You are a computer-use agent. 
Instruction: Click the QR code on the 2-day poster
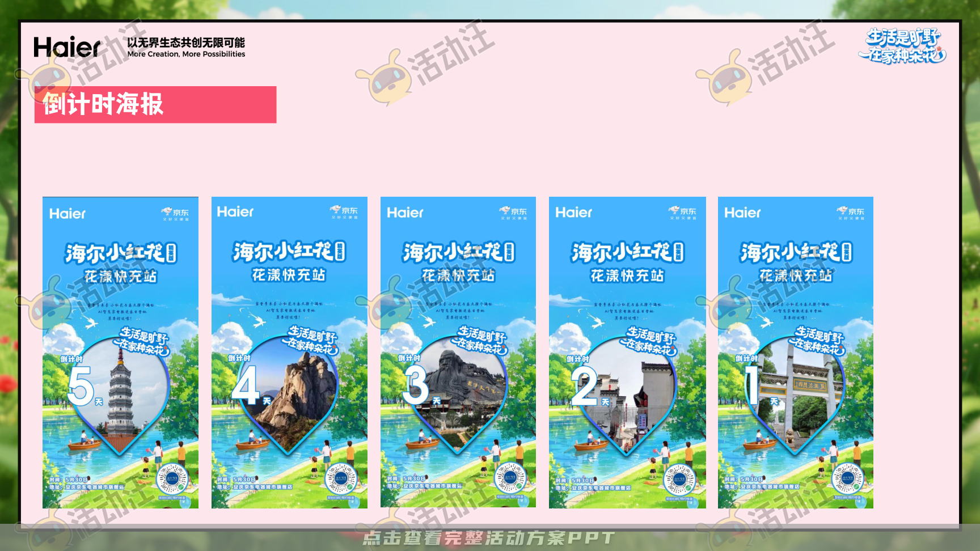[x=679, y=479]
